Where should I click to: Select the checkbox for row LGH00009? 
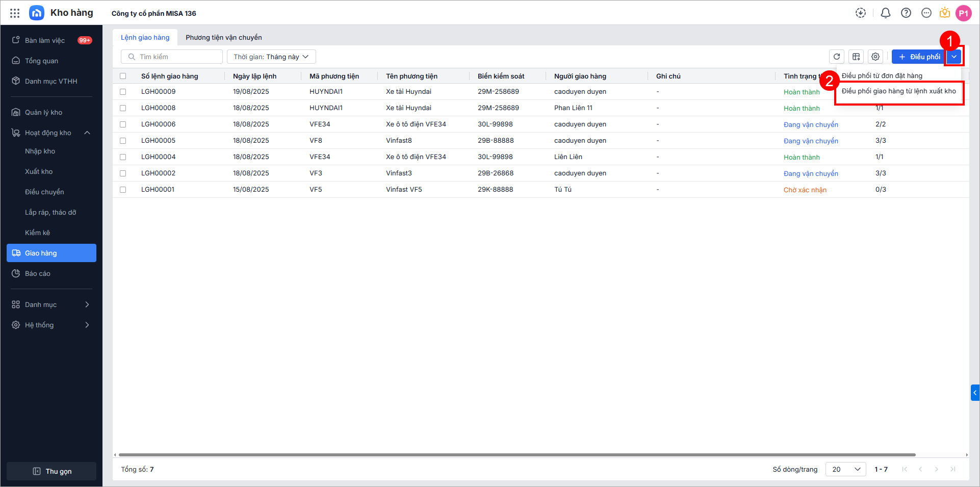[x=123, y=92]
